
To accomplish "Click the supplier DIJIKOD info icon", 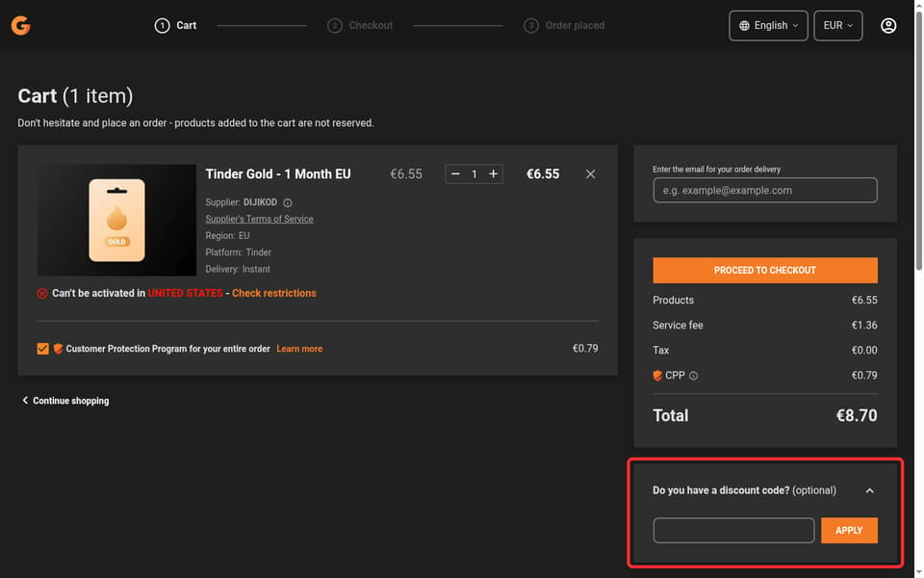I will (288, 203).
